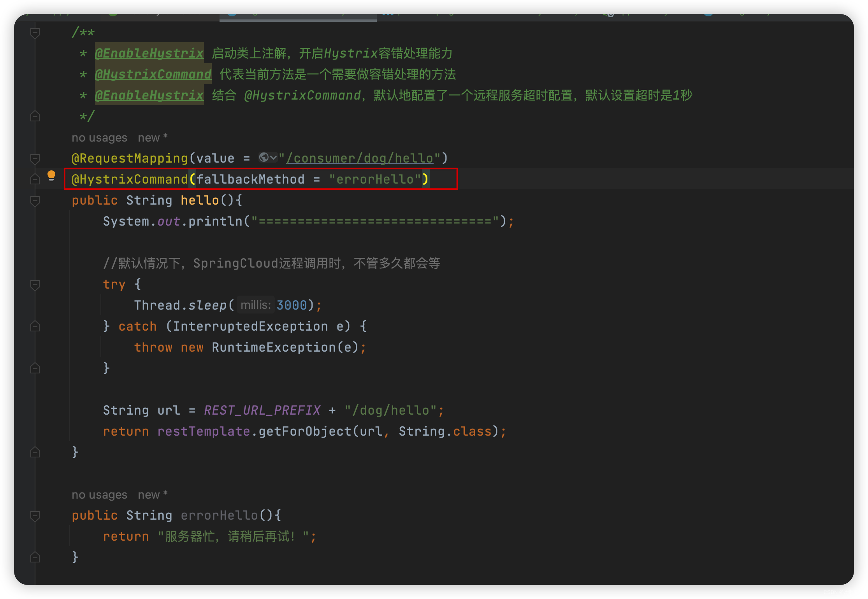The image size is (868, 599).
Task: Click the "value" attribute in @RequestMapping
Action: point(215,158)
